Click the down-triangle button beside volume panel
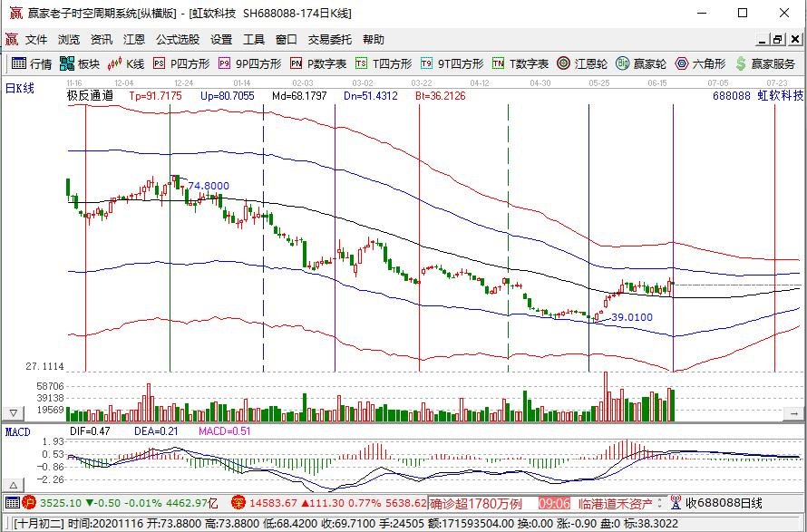The width and height of the screenshot is (807, 532). pyautogui.click(x=14, y=412)
